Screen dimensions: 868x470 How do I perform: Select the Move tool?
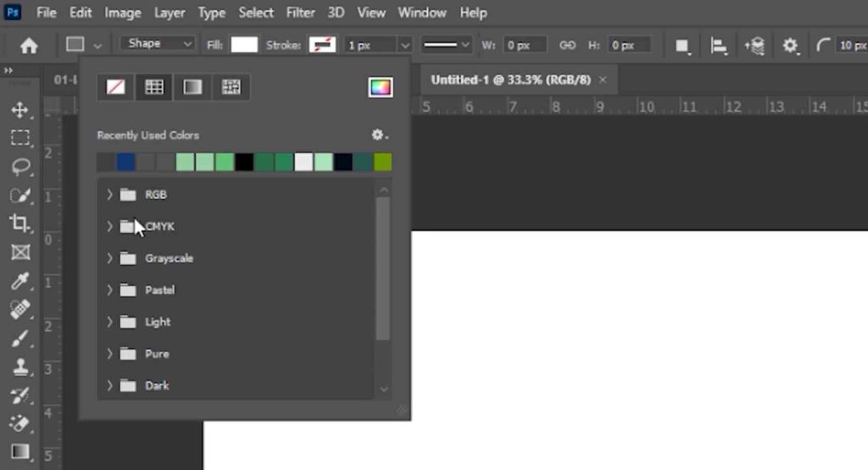(x=20, y=109)
